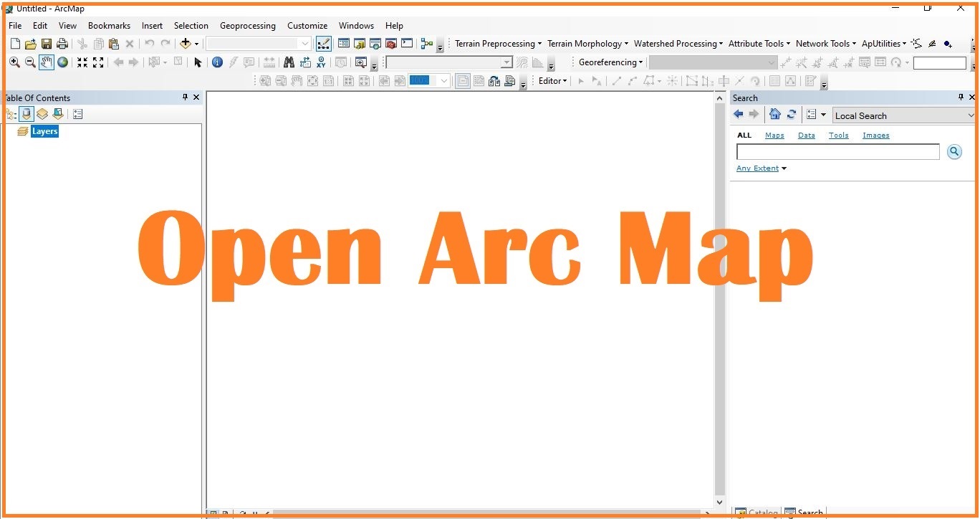Open the Go To XY tool
Screen dimensions: 980x519
pyautogui.click(x=321, y=62)
